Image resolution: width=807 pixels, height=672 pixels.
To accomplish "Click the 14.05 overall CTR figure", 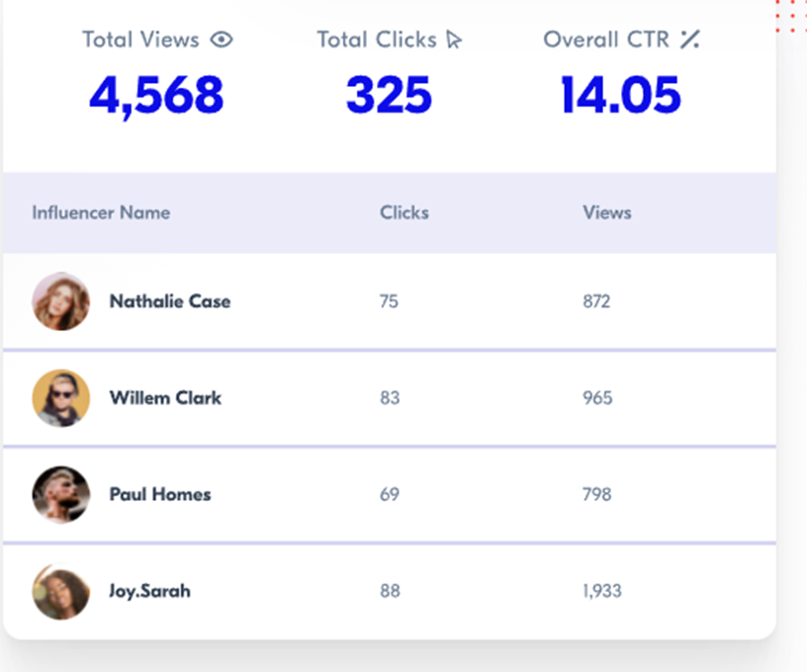I will [621, 95].
